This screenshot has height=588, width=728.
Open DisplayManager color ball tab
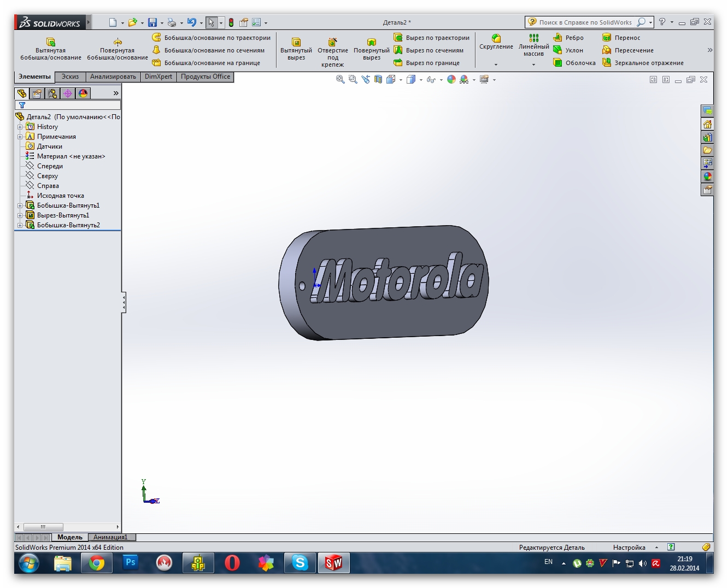pyautogui.click(x=83, y=93)
